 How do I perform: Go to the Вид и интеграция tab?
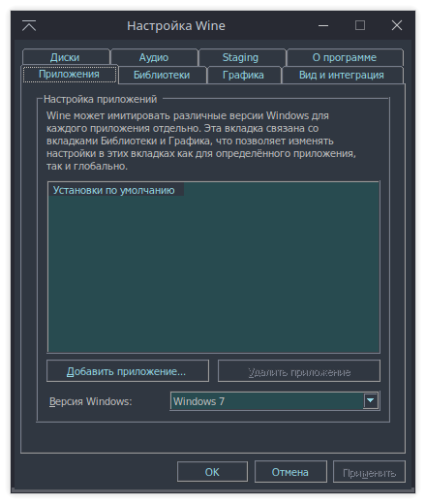click(x=342, y=75)
